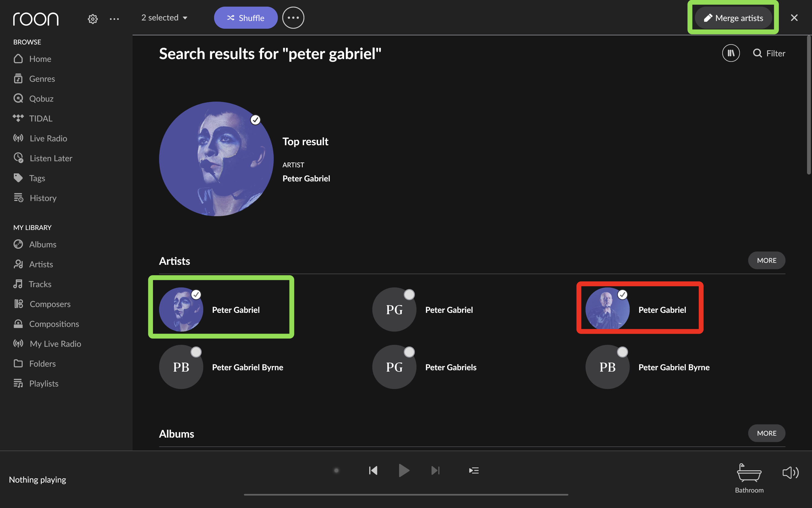The height and width of the screenshot is (508, 812).
Task: Open the large top result artist photo
Action: 216,159
